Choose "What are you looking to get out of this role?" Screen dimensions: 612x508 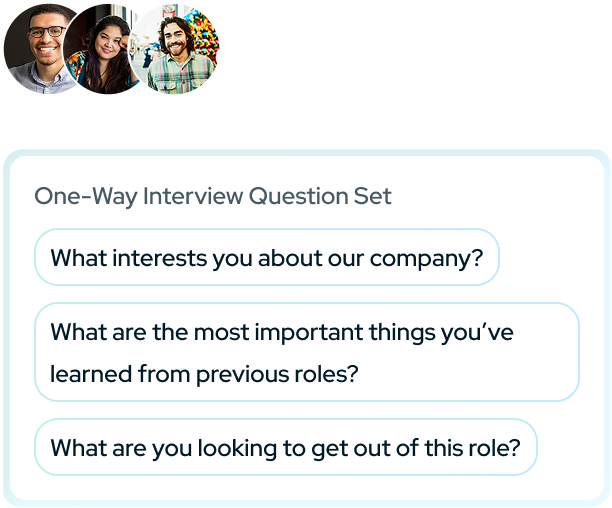[285, 447]
